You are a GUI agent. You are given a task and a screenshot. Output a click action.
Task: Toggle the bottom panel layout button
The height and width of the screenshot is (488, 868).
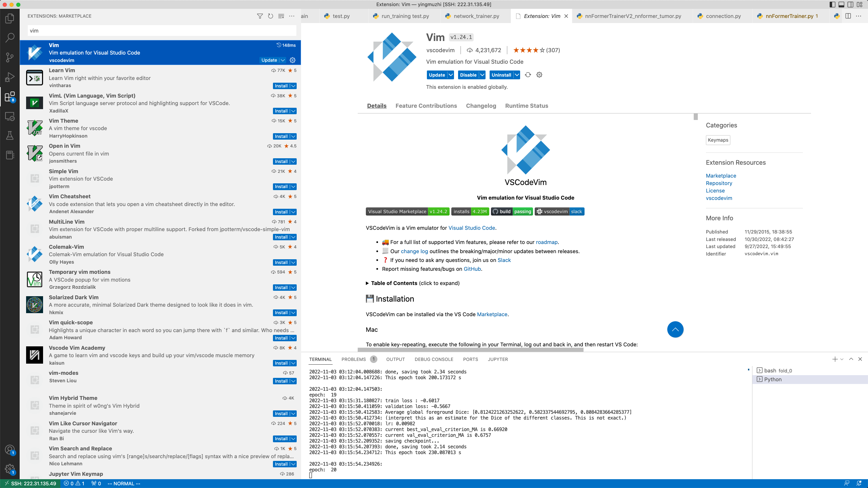coord(841,4)
